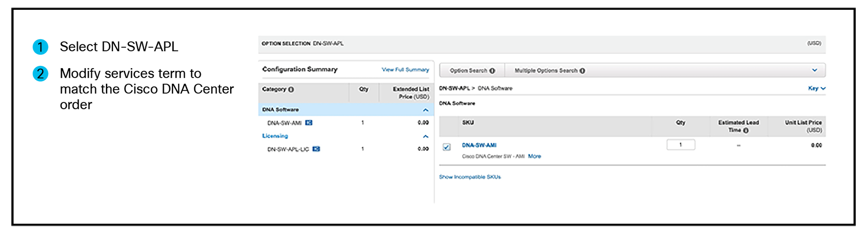
Task: Click Unit List Price column header
Action: coord(803,126)
